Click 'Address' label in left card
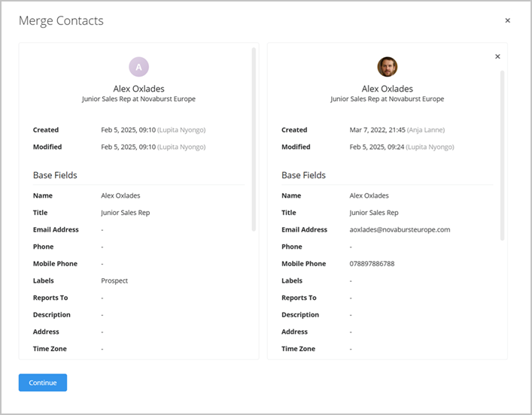The width and height of the screenshot is (532, 415). 46,332
